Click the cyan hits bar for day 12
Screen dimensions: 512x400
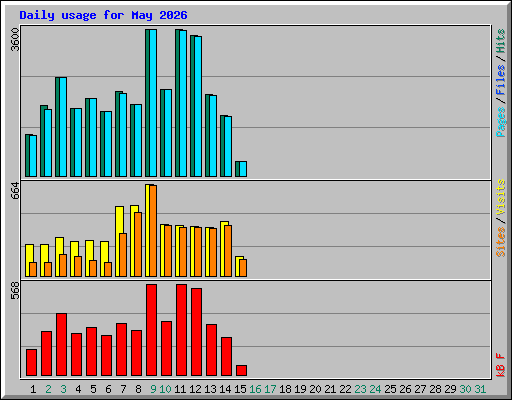point(198,106)
